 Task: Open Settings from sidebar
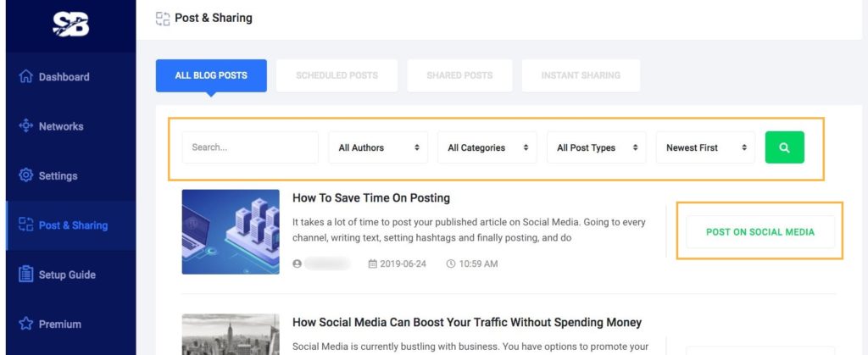click(x=71, y=175)
